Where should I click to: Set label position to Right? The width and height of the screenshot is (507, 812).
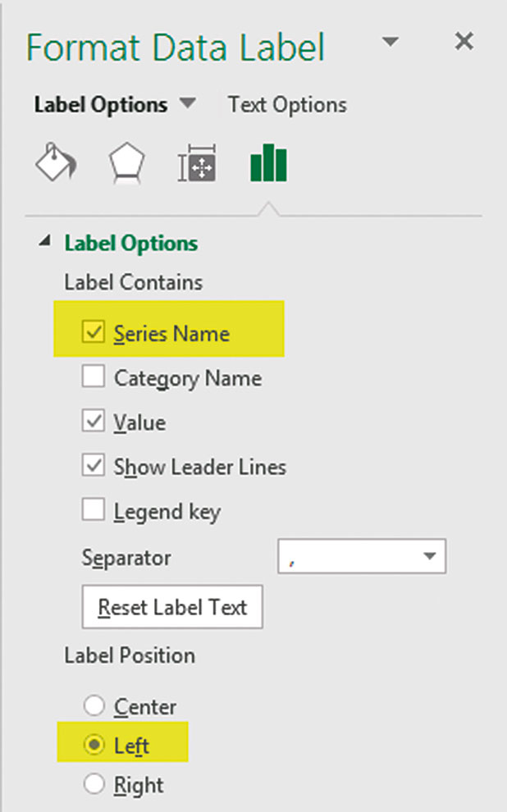(x=95, y=785)
